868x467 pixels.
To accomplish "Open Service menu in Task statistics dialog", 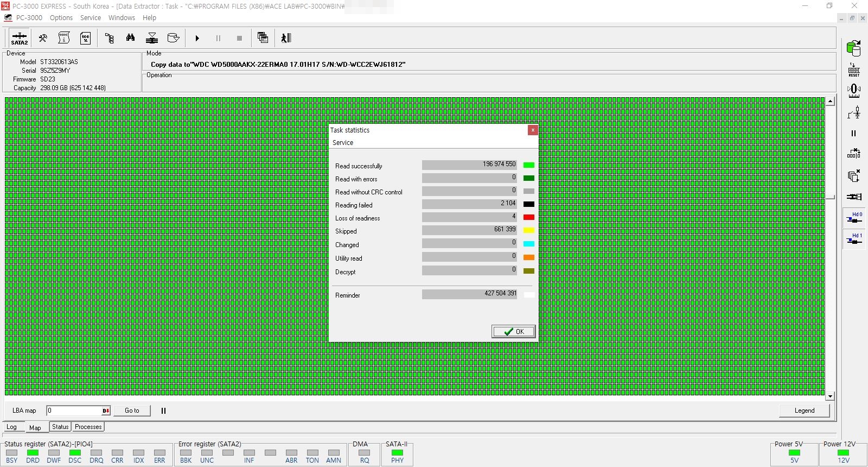I will point(343,143).
